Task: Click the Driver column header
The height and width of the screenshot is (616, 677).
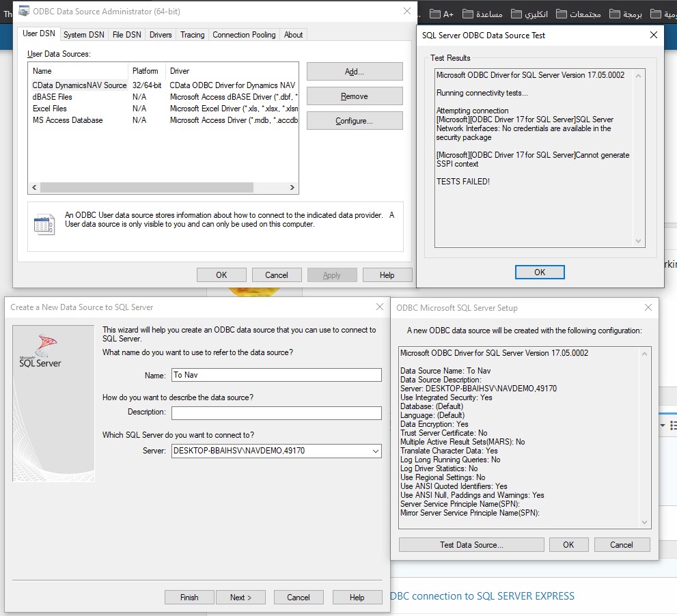Action: [232, 71]
